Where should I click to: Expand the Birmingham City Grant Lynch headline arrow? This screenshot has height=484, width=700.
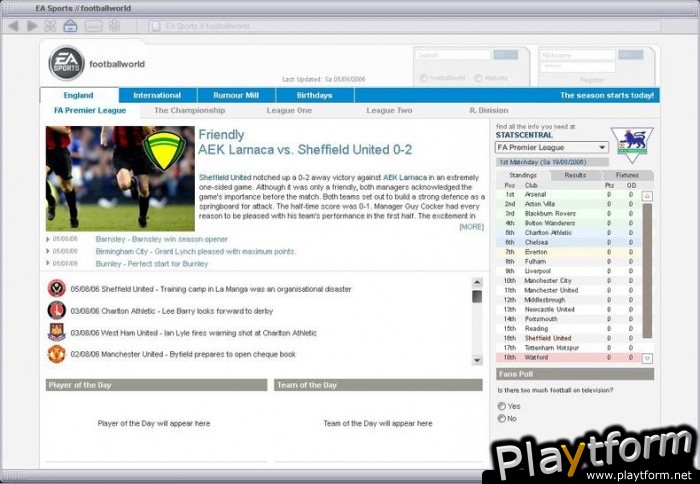48,251
